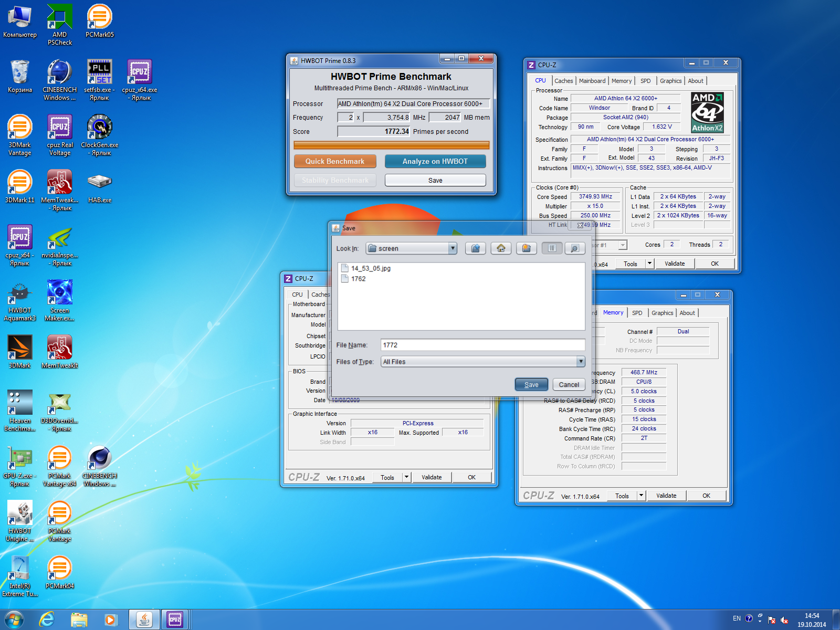This screenshot has height=630, width=840.
Task: Open Tools dropdown arrow in Memory CPU-Z window
Action: point(641,496)
